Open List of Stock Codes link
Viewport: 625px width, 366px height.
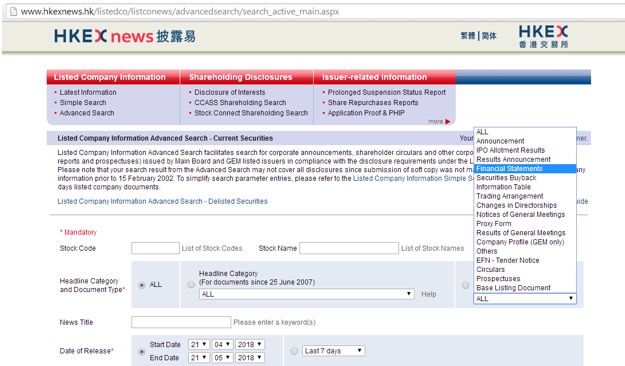point(212,248)
